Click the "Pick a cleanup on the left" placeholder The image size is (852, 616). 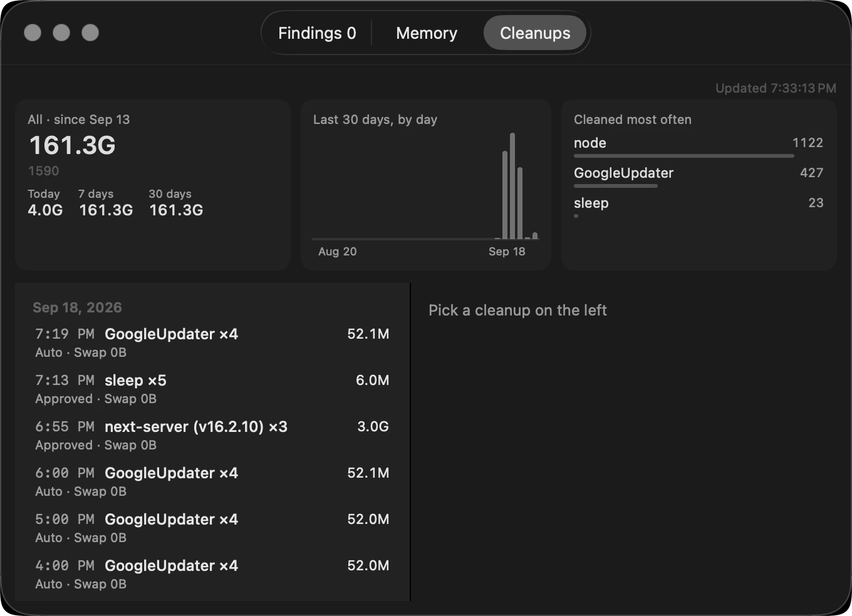pyautogui.click(x=517, y=311)
